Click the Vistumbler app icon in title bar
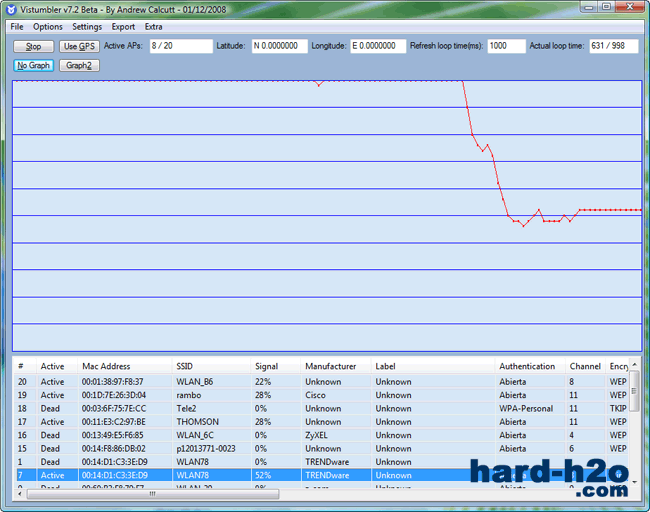The image size is (650, 512). click(x=12, y=8)
